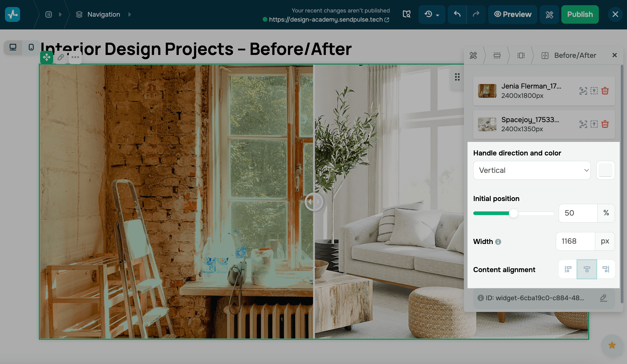This screenshot has height=364, width=627.
Task: Click the Publish button
Action: pyautogui.click(x=580, y=14)
